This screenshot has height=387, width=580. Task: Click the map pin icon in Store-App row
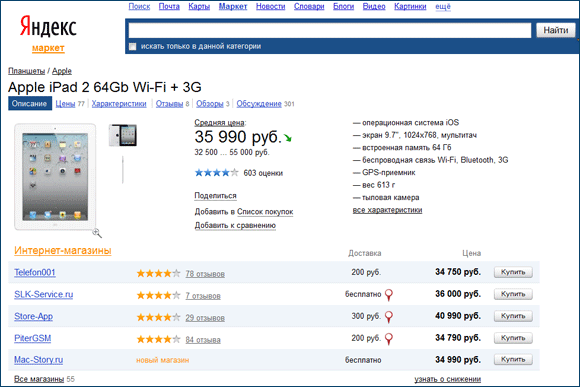(x=389, y=317)
